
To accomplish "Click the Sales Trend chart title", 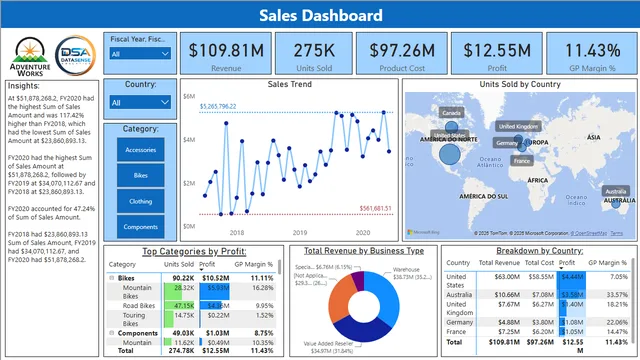I will pos(289,84).
